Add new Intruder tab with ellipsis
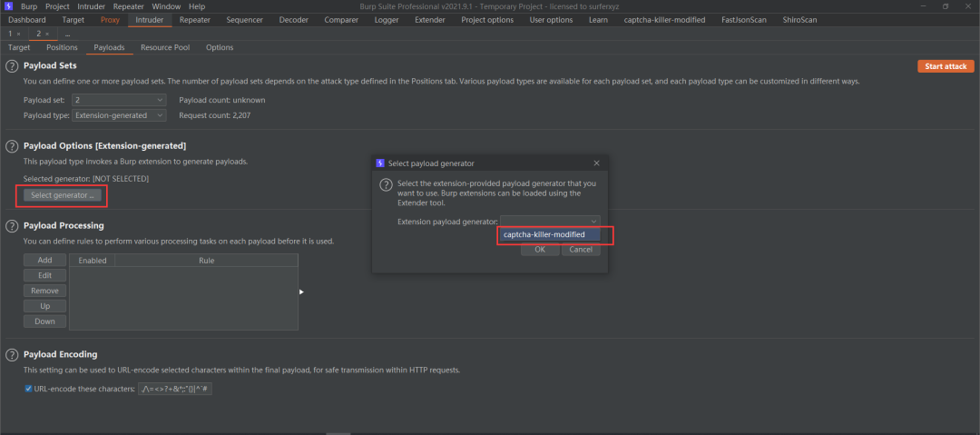The image size is (980, 435). click(67, 34)
